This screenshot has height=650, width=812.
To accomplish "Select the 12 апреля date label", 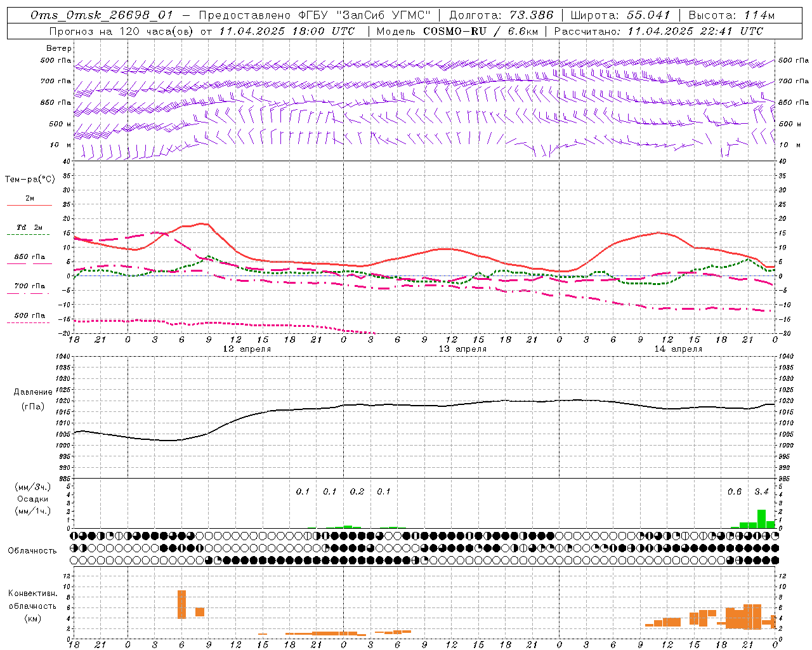I will click(247, 349).
